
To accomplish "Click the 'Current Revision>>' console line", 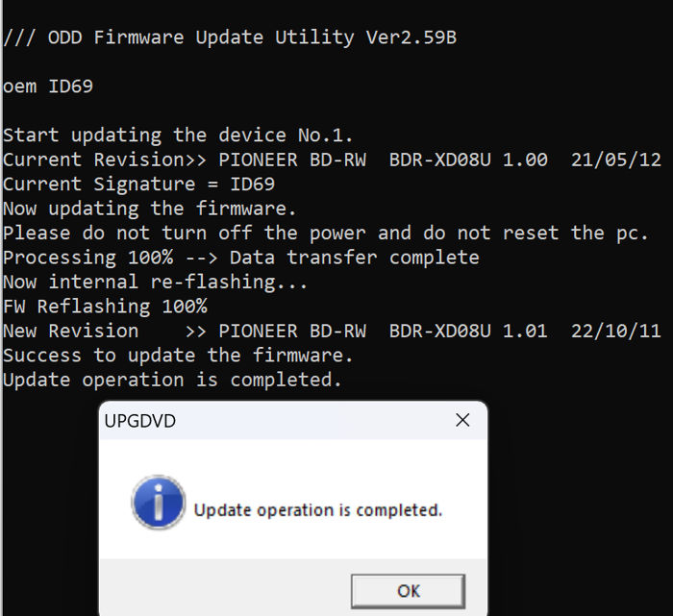I will tap(332, 160).
